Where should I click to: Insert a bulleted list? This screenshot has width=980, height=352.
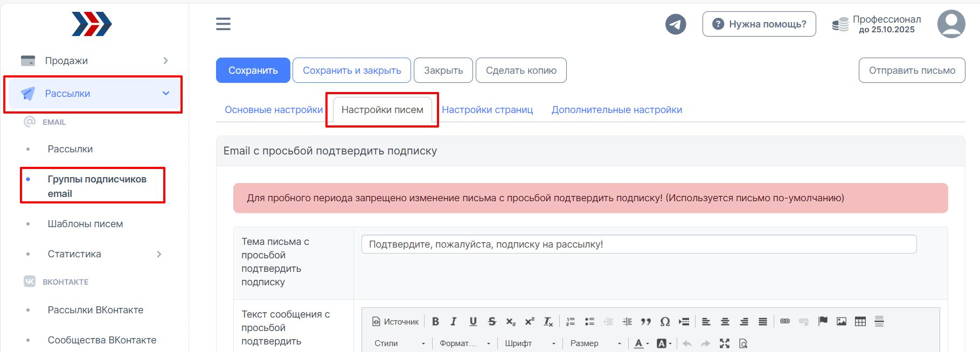[589, 321]
